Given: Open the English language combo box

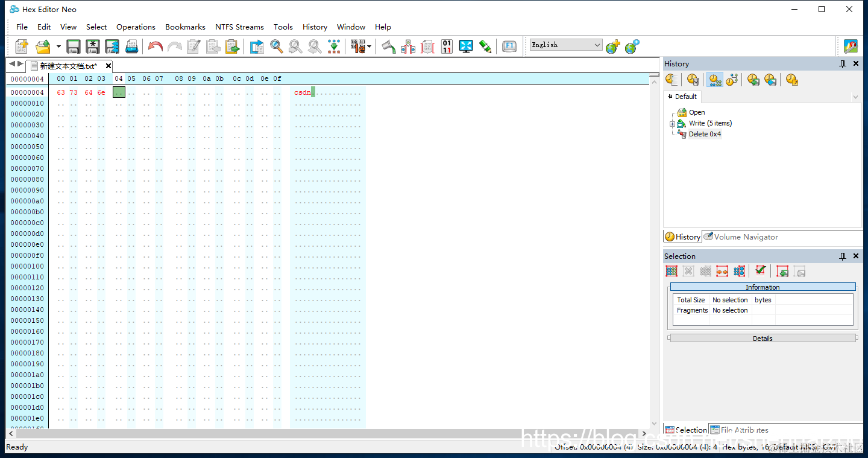Looking at the screenshot, I should point(566,45).
